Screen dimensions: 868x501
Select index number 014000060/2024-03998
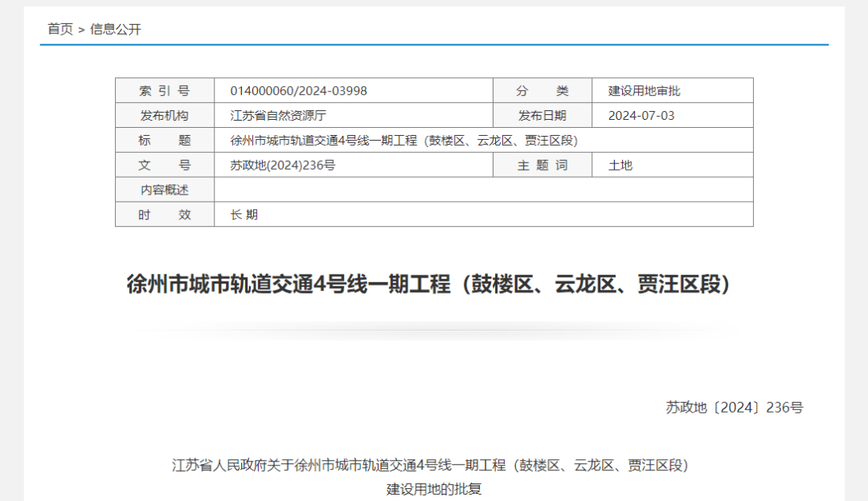[x=298, y=91]
